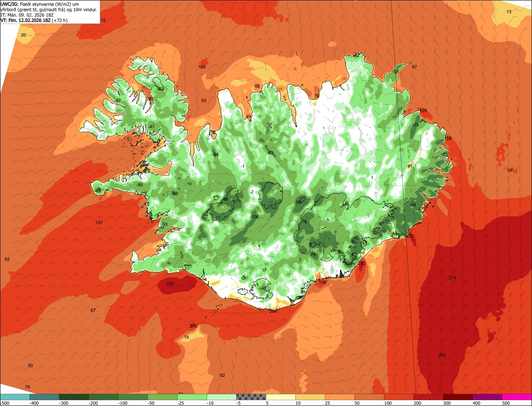Click the map value "101"
Viewport: 532px width, 406px height.
pos(510,170)
